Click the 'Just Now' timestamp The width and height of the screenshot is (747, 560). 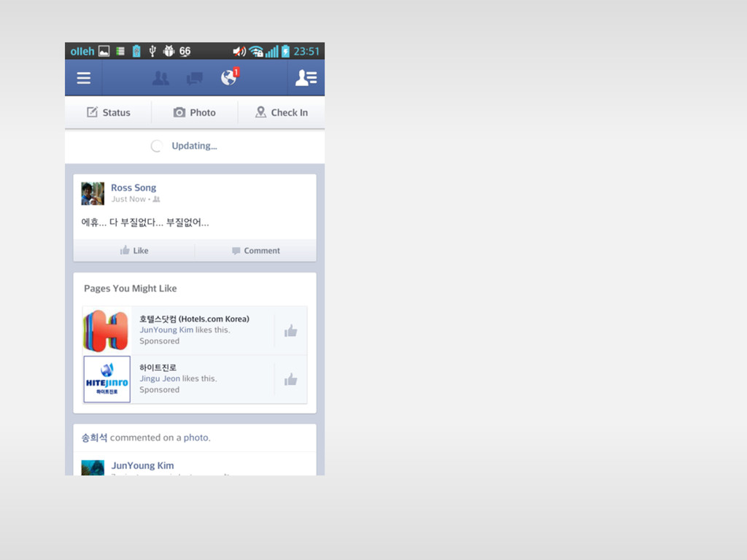[128, 199]
